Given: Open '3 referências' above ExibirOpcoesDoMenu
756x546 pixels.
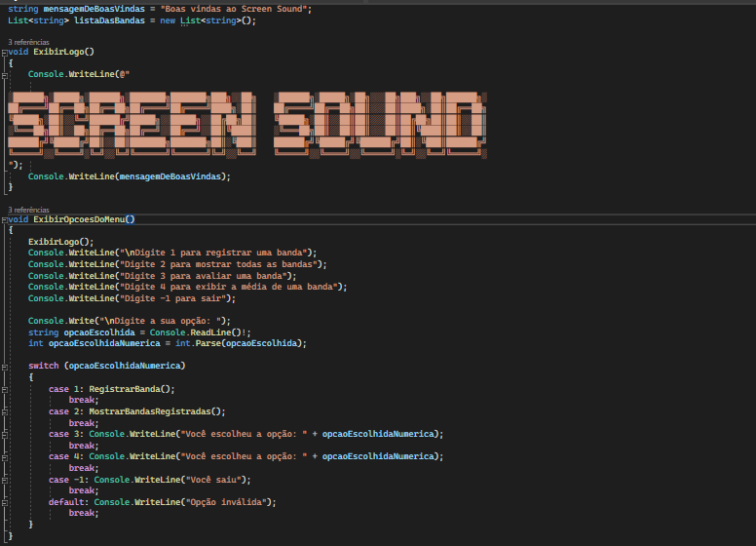Looking at the screenshot, I should coord(28,210).
